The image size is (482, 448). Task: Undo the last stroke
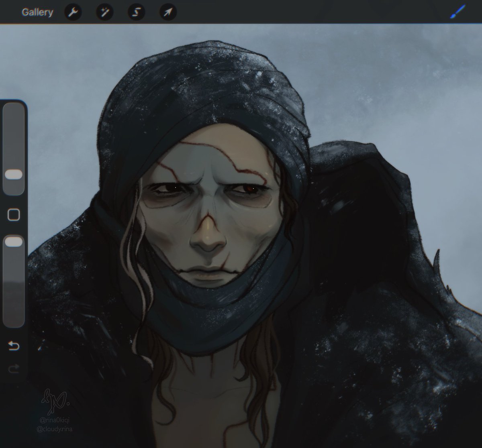click(x=14, y=346)
